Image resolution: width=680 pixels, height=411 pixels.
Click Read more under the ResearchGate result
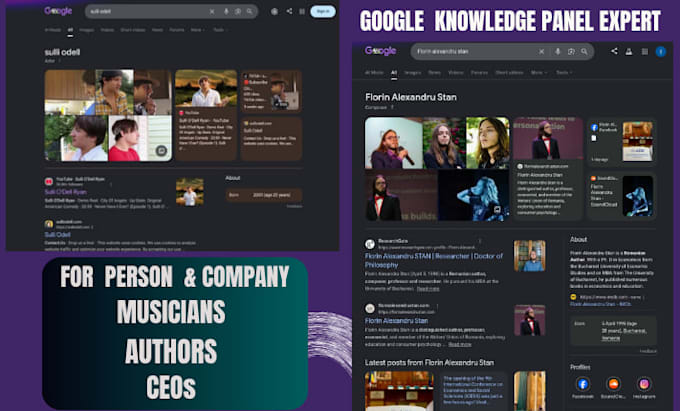pos(428,289)
